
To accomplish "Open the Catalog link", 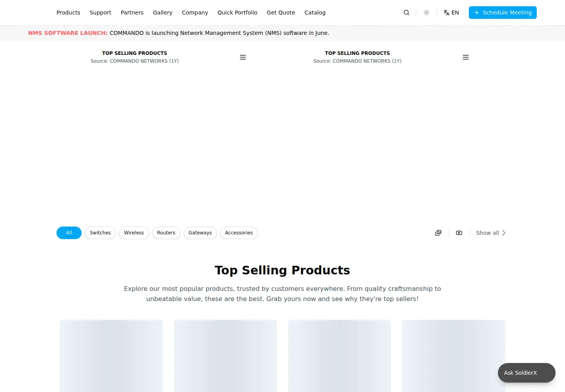I will click(315, 13).
